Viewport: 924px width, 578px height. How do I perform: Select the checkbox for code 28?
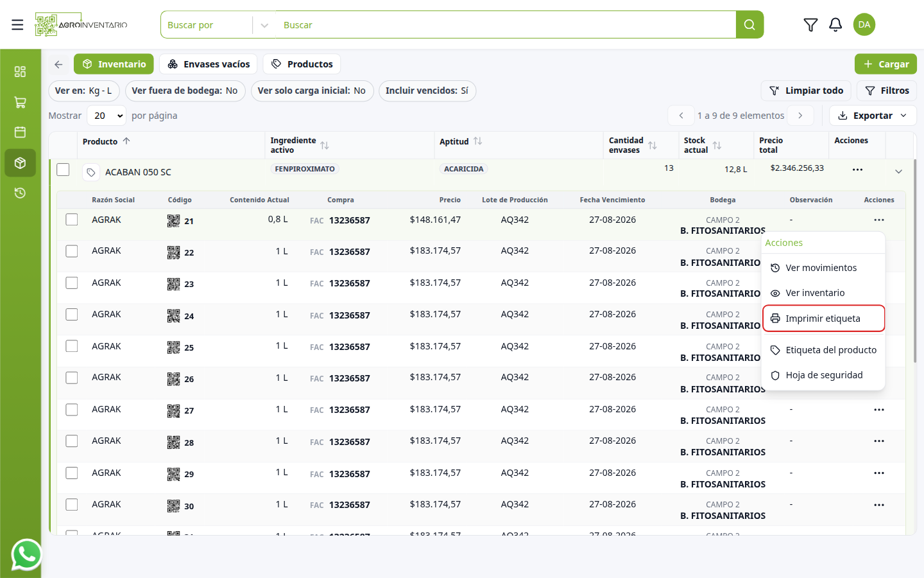click(x=72, y=441)
